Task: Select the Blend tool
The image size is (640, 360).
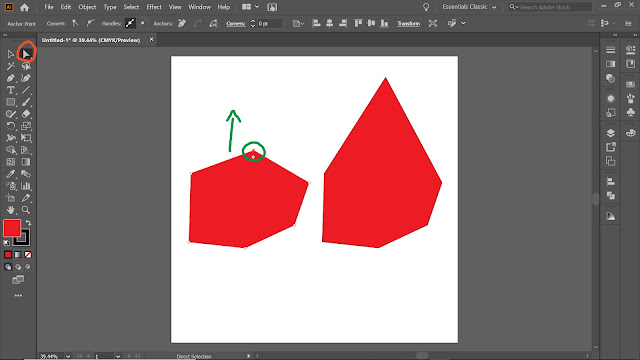Action: (x=26, y=174)
